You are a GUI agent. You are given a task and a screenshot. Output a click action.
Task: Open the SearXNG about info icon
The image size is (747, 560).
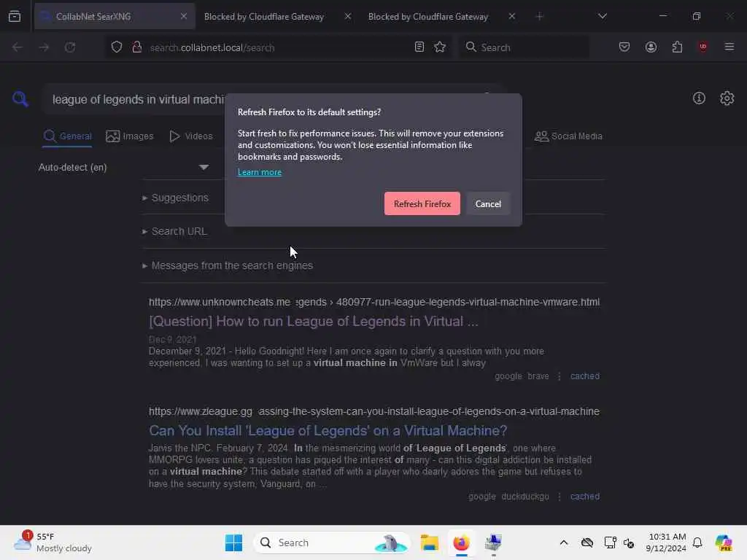pyautogui.click(x=699, y=98)
